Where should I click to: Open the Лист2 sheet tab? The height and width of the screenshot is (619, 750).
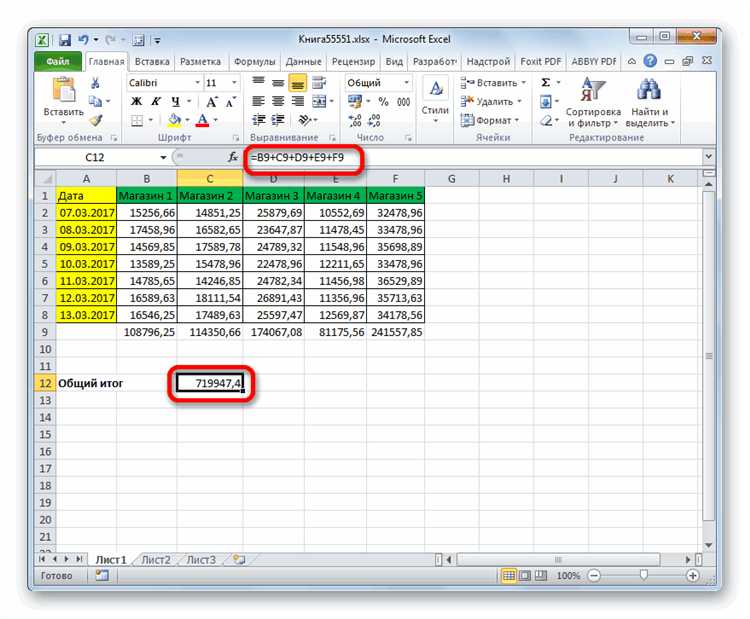[x=156, y=559]
